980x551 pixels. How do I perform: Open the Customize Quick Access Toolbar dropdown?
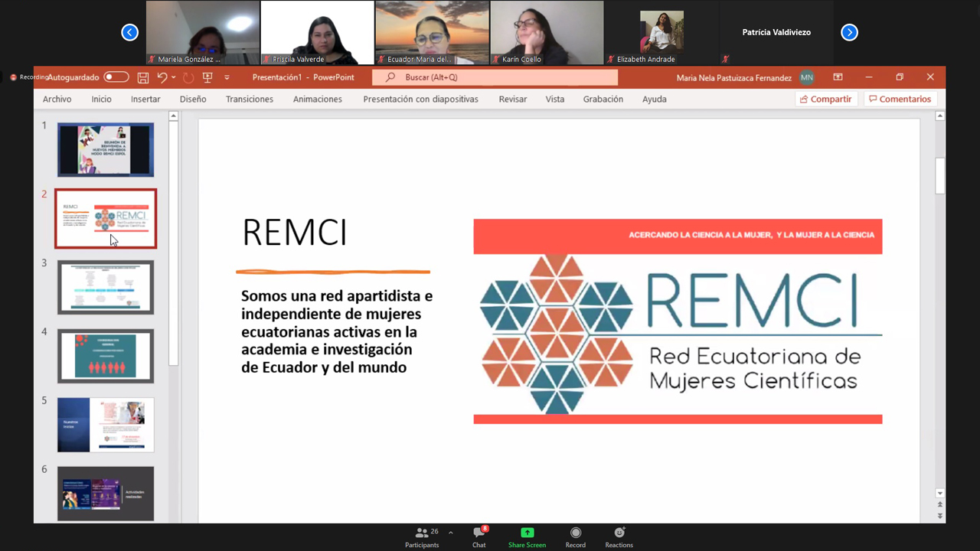[x=227, y=77]
